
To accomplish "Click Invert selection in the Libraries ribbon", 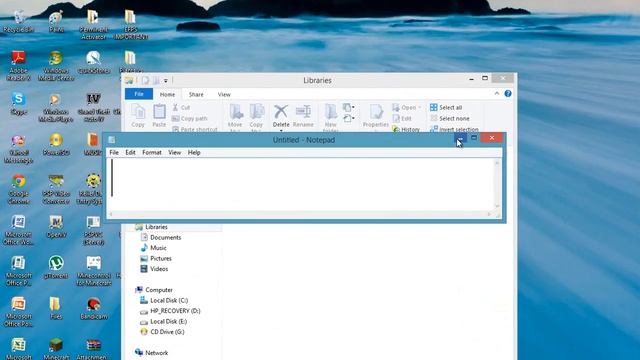I will [454, 129].
